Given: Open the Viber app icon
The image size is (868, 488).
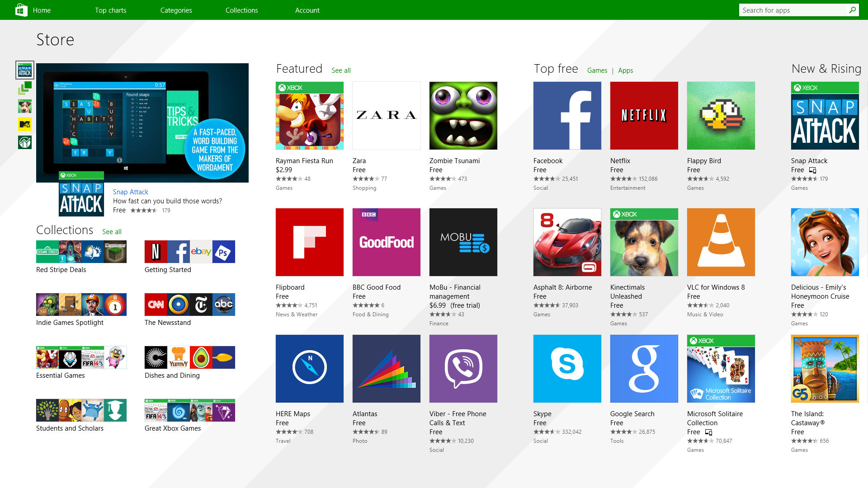Looking at the screenshot, I should [x=463, y=368].
